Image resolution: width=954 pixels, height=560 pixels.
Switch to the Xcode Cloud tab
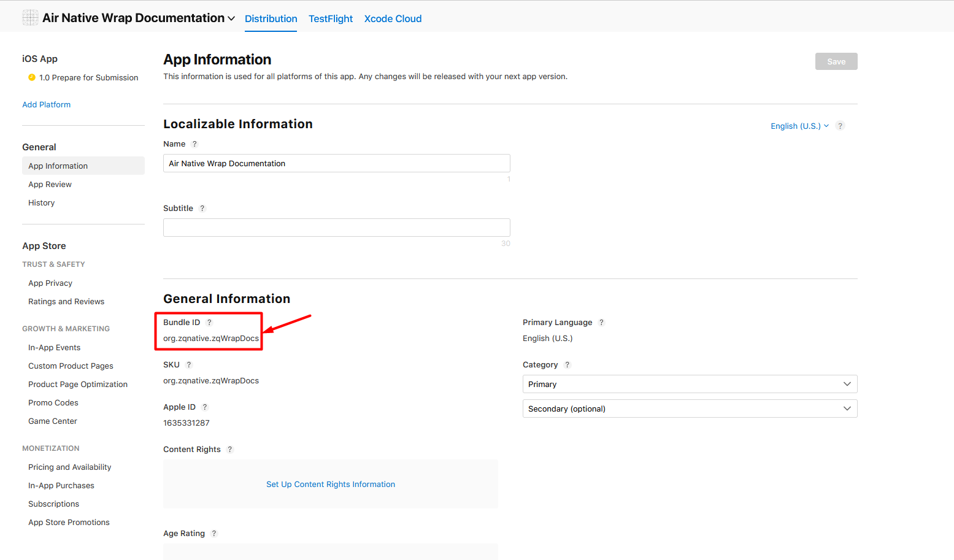(393, 18)
